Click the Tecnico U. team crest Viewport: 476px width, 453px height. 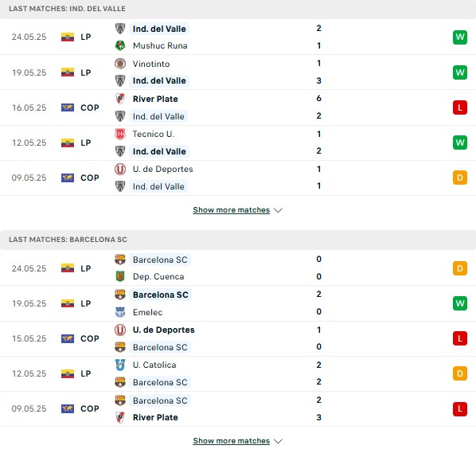coord(120,134)
